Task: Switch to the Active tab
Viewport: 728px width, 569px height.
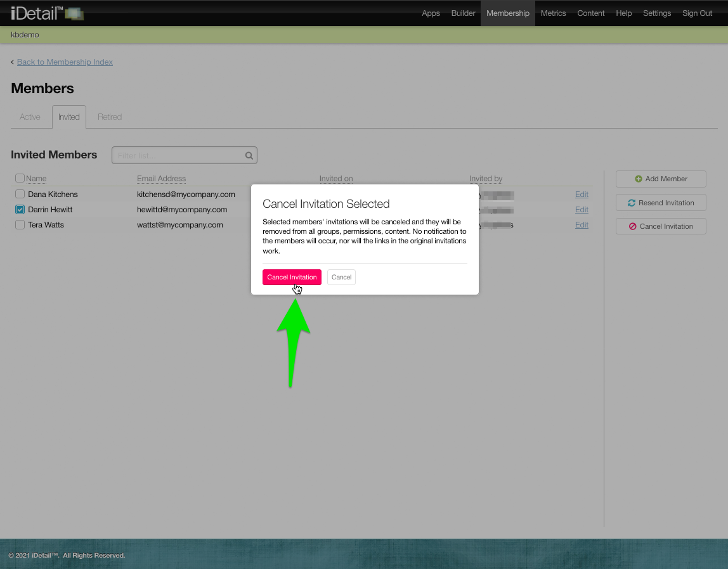Action: pos(30,117)
